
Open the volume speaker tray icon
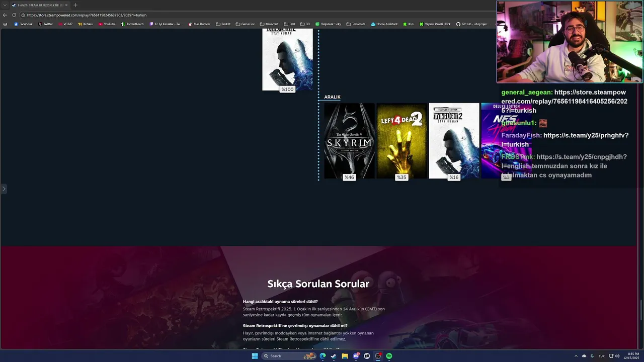click(x=617, y=356)
